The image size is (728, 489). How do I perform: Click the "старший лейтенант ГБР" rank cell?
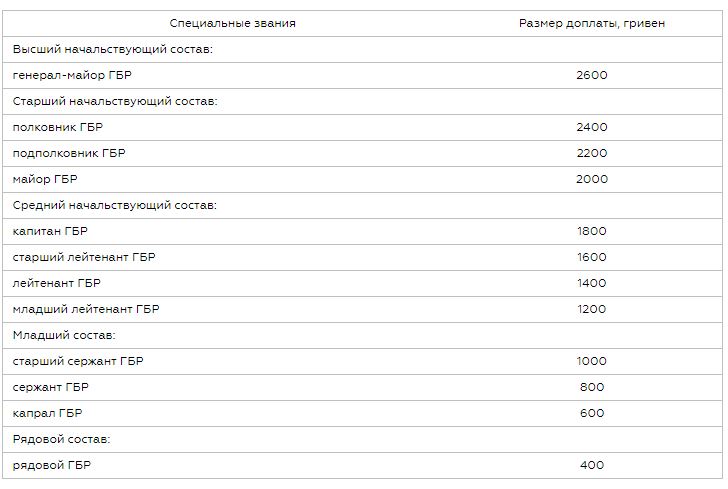(85, 257)
